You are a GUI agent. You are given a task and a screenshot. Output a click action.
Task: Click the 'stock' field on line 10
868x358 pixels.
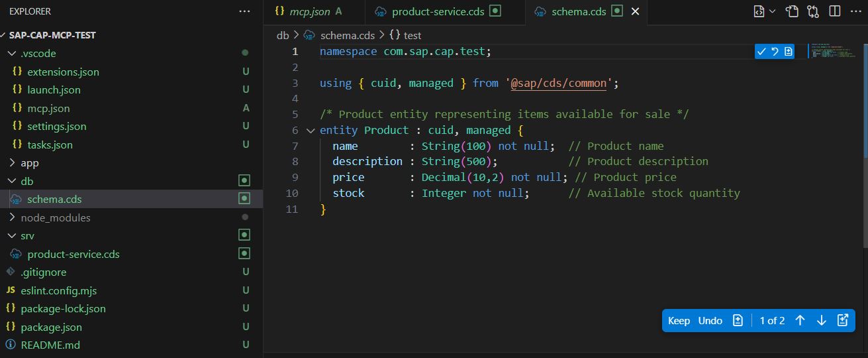[348, 193]
